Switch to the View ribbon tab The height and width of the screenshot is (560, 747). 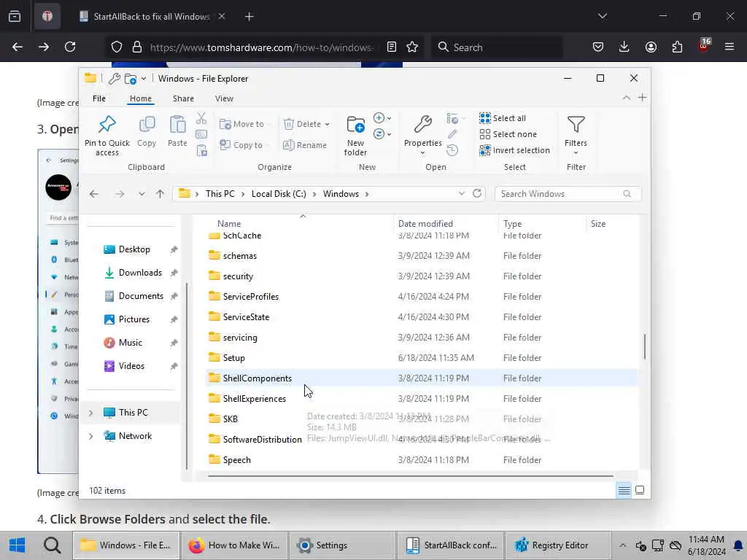tap(224, 98)
